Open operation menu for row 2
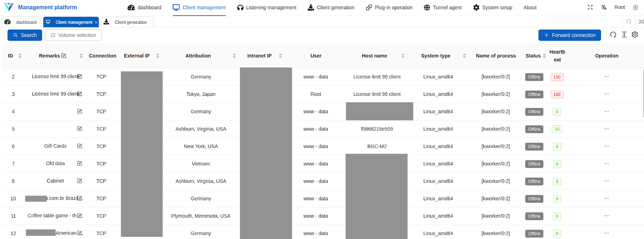The height and width of the screenshot is (239, 644). (x=606, y=77)
